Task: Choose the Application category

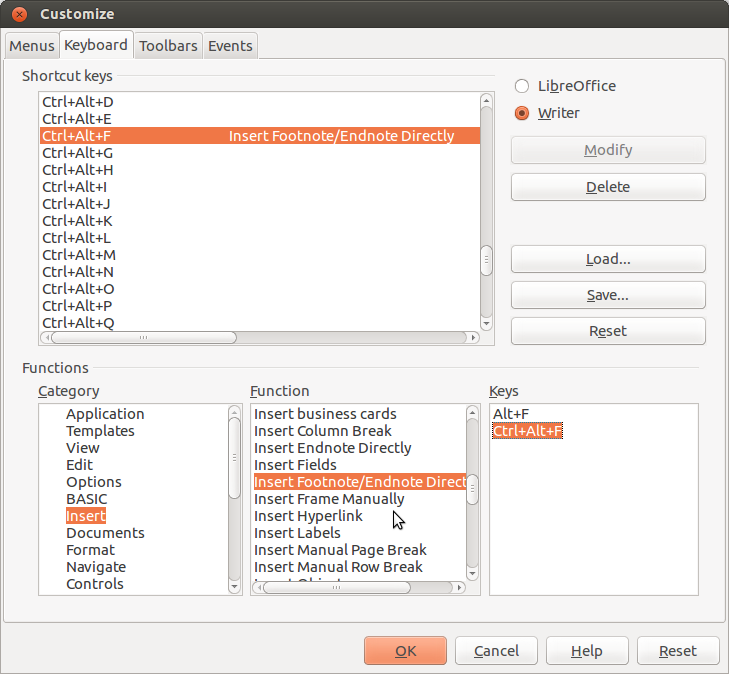Action: click(x=105, y=414)
